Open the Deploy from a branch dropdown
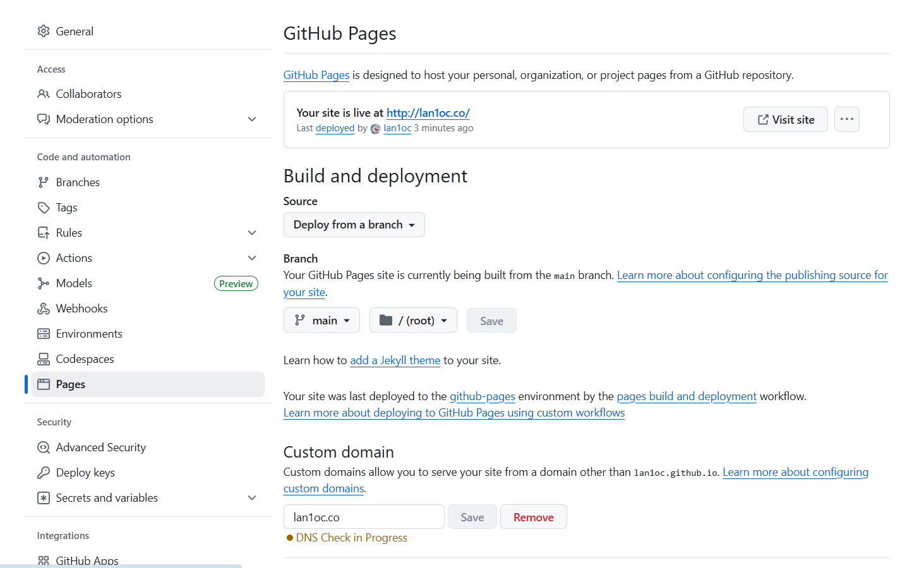The width and height of the screenshot is (924, 568). click(x=354, y=225)
